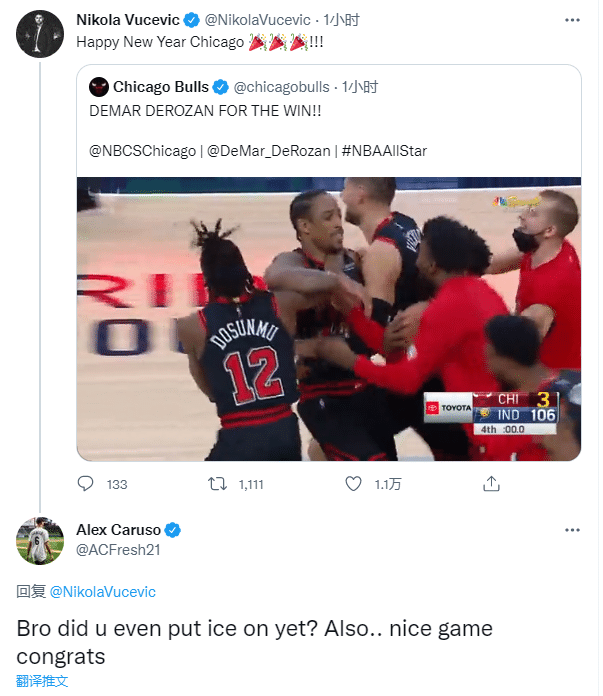Click Alex Caruso's verified badge

tap(172, 530)
